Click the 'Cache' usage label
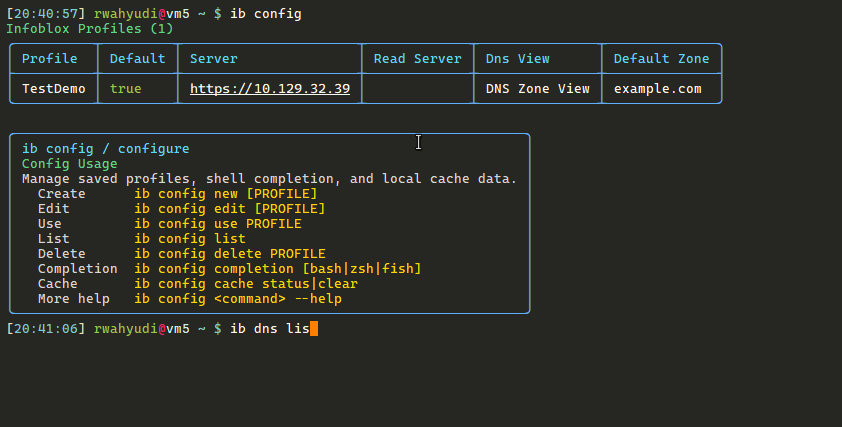 coord(58,284)
